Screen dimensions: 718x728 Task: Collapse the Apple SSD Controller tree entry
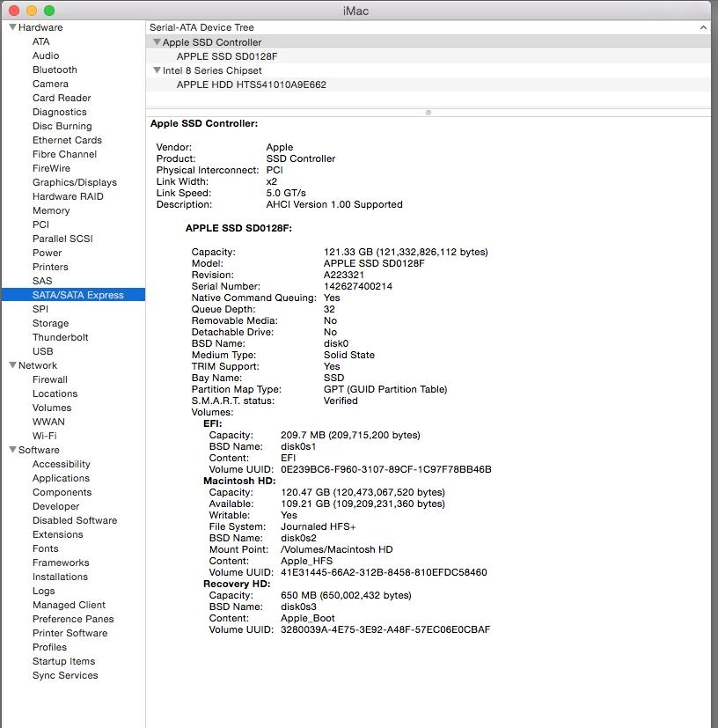(157, 41)
